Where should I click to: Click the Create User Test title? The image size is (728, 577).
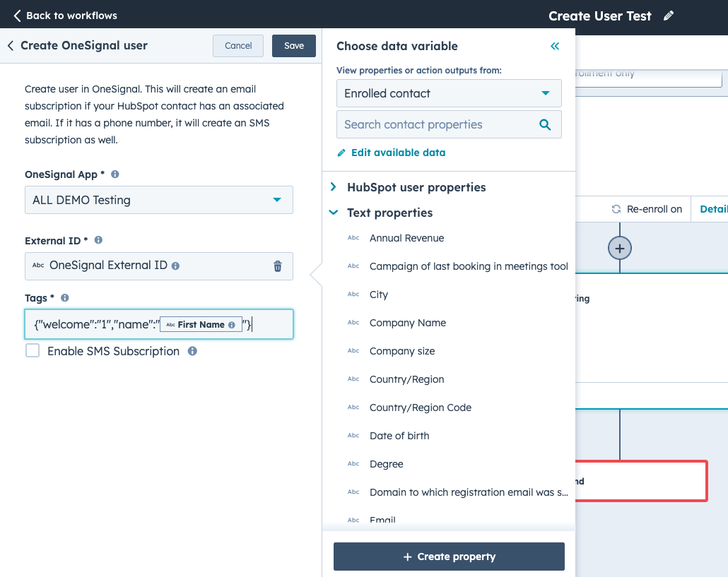pos(600,16)
